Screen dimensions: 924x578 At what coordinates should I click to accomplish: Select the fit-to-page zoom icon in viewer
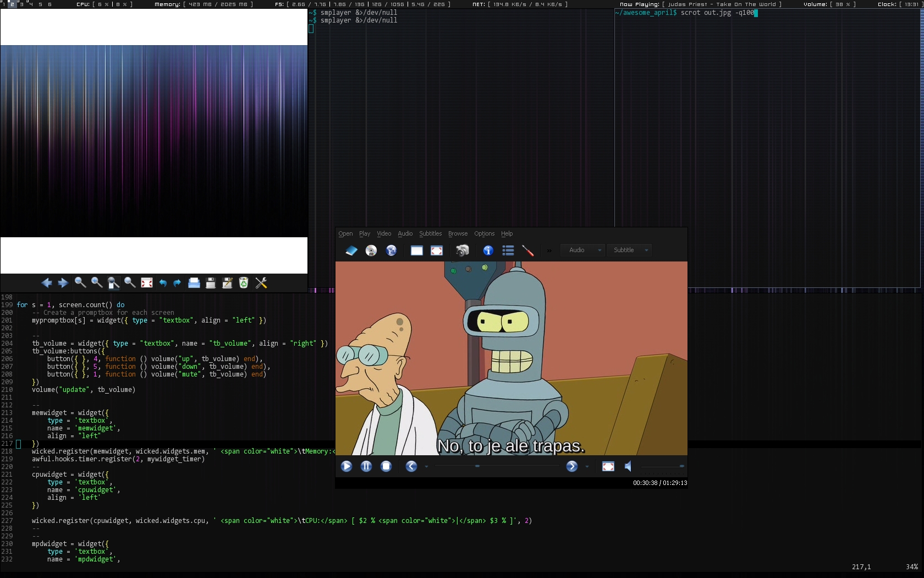(113, 283)
